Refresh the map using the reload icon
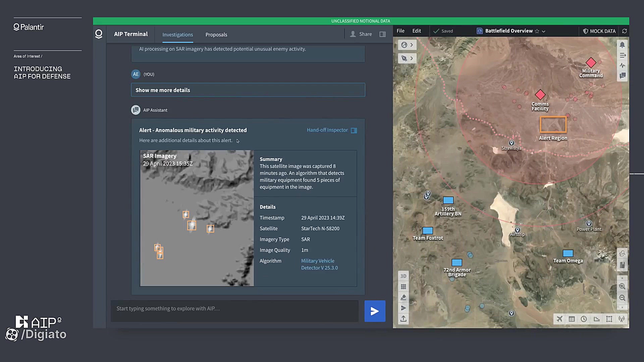The width and height of the screenshot is (644, 362). (624, 31)
